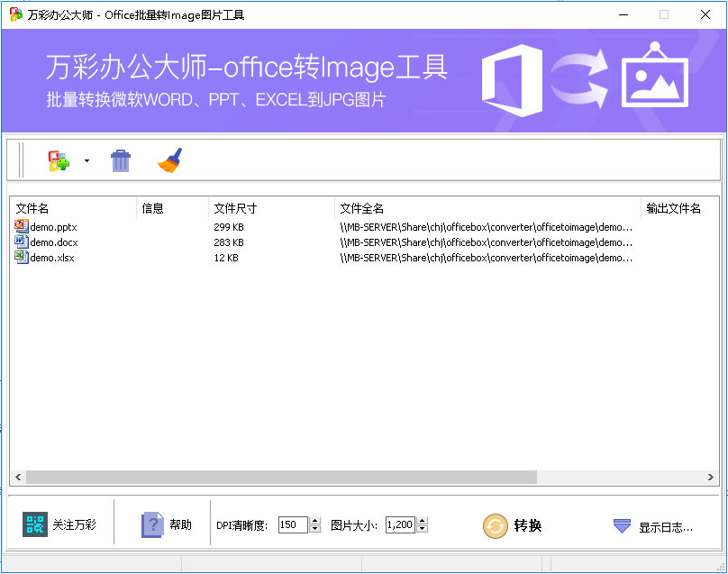Select the demo.xlsx file row
This screenshot has width=728, height=574.
(x=365, y=258)
